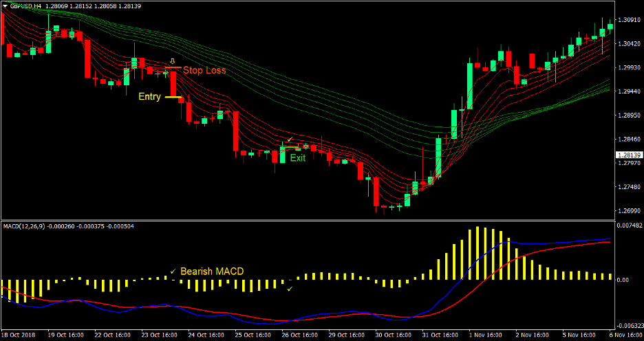
Task: Click the checkmark below the MACD histogram
Action: tap(290, 289)
